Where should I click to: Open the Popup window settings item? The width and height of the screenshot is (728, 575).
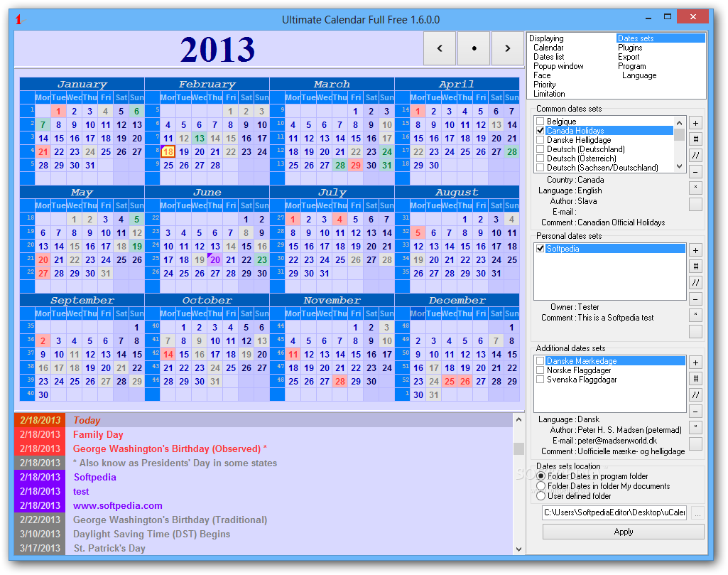(x=558, y=66)
